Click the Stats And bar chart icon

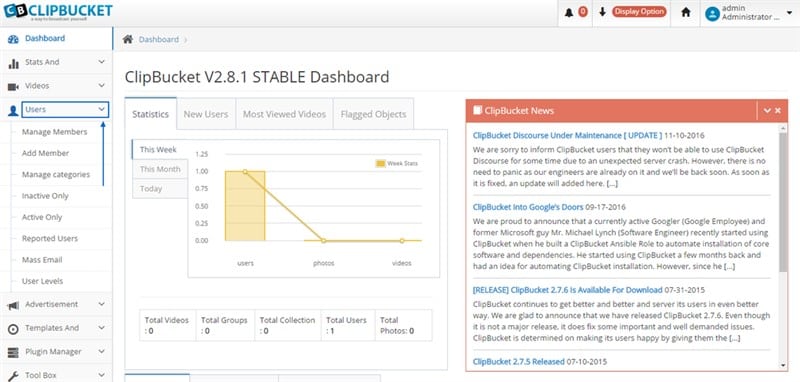coord(13,63)
